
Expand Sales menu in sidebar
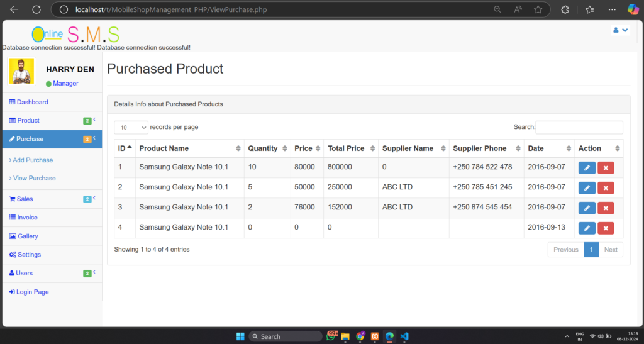click(x=52, y=199)
